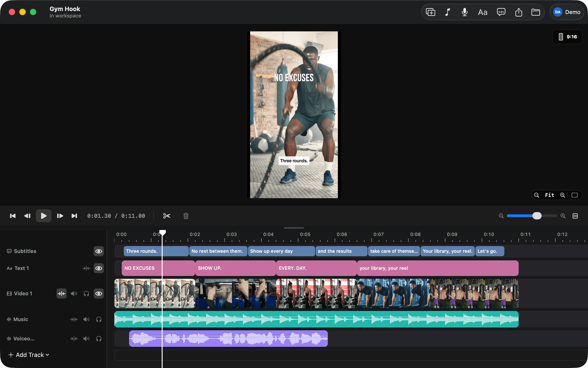The width and height of the screenshot is (588, 368).
Task: Play the video preview
Action: (x=44, y=216)
